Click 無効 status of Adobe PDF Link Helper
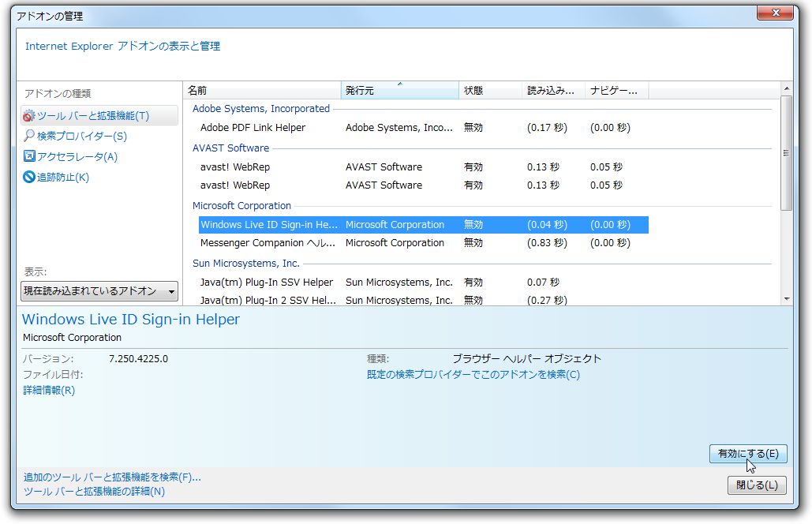The height and width of the screenshot is (524, 812). [473, 127]
